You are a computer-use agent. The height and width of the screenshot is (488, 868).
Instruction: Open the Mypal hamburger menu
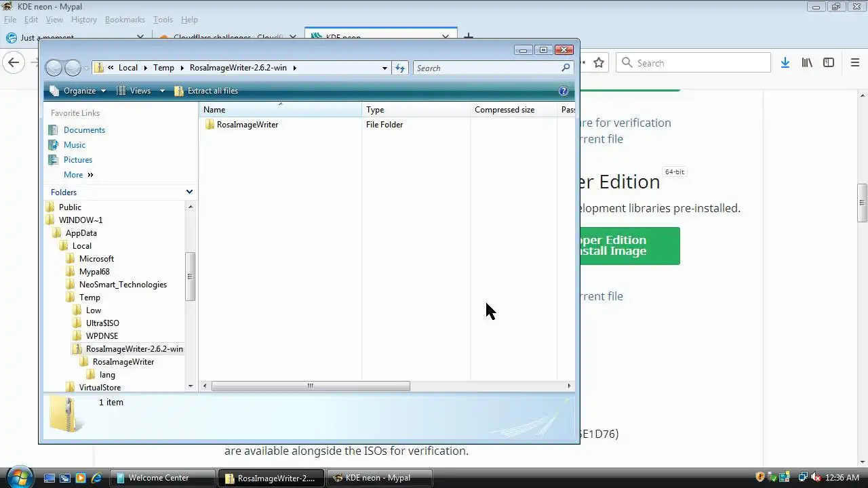[855, 63]
